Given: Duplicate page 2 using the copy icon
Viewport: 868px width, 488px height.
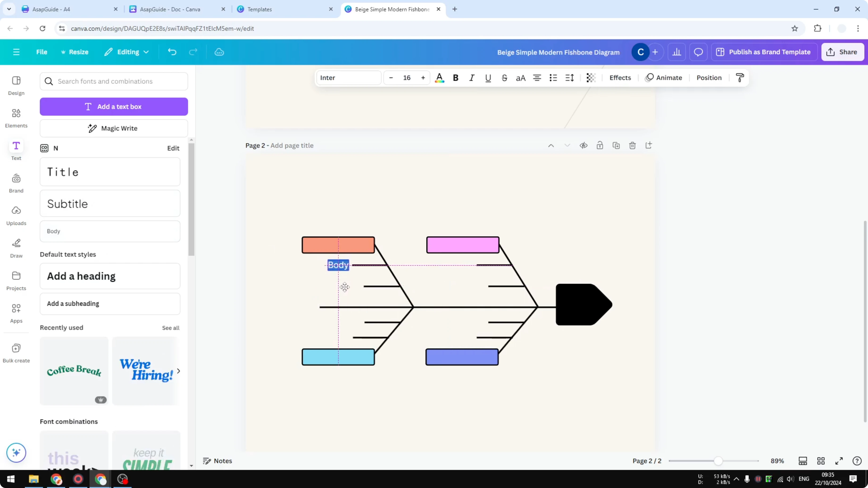Looking at the screenshot, I should (616, 145).
